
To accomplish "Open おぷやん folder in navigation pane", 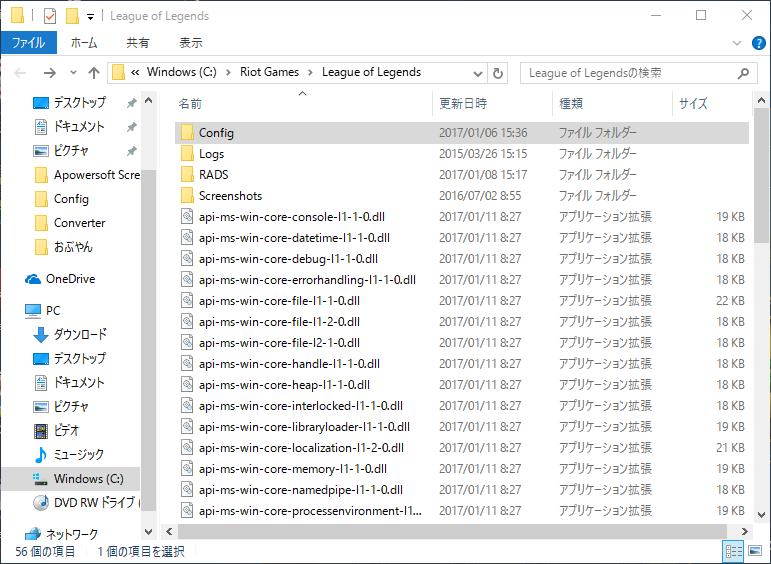I will point(73,247).
